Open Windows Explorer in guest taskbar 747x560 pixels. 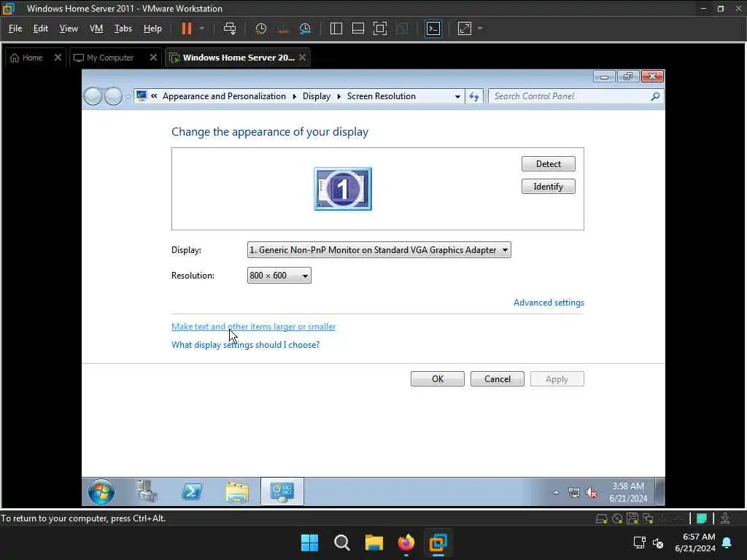tap(237, 492)
